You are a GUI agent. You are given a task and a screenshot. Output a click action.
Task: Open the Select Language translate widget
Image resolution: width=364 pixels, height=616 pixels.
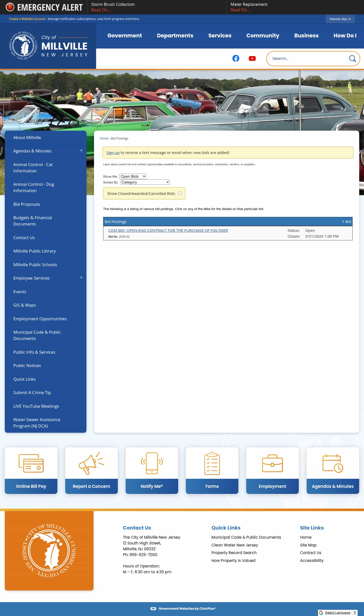(x=337, y=612)
